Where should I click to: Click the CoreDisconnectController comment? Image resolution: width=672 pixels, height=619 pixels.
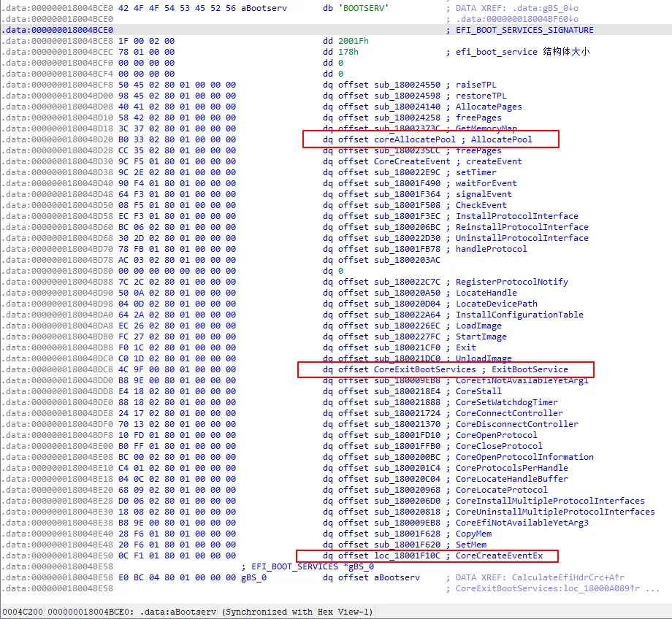click(x=517, y=424)
